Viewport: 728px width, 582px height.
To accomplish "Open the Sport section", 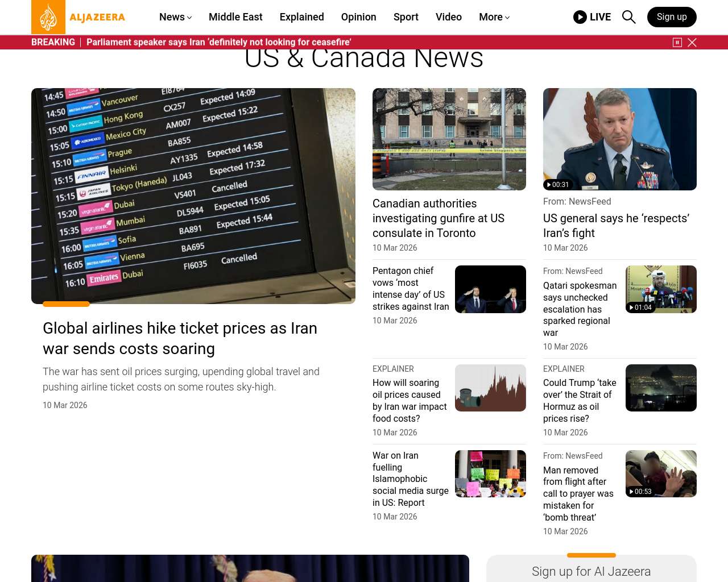I will point(406,17).
